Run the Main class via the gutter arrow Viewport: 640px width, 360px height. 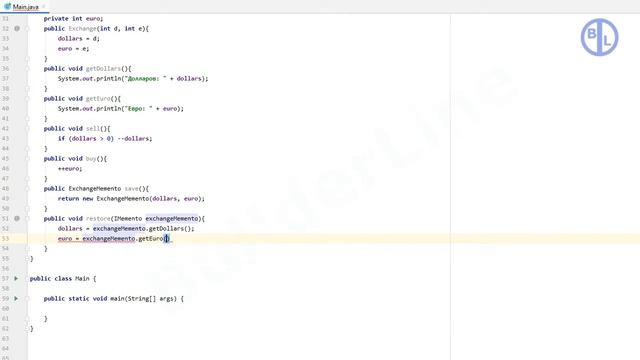(16, 278)
